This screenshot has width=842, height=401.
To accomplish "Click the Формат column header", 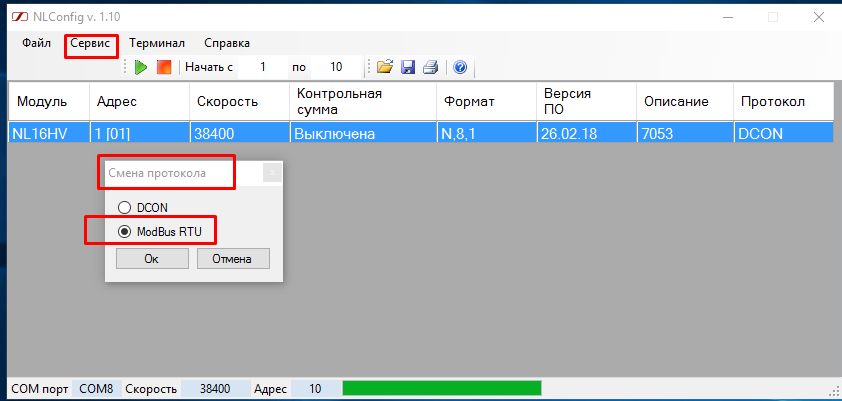I will (487, 101).
